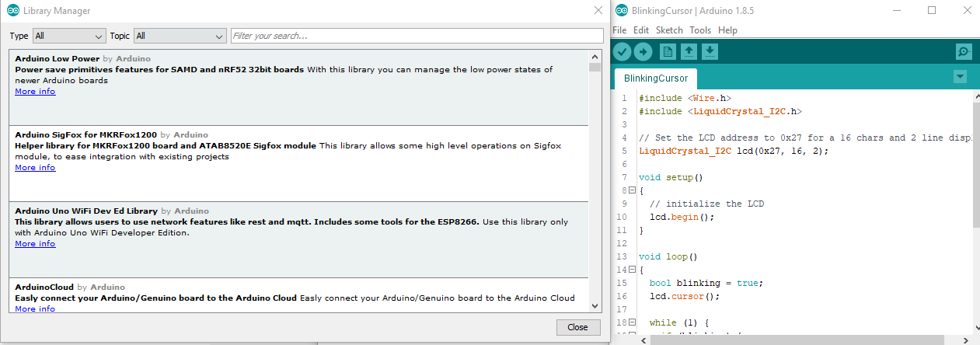The height and width of the screenshot is (345, 980).
Task: Select the BlinkingCursor sketch tab
Action: [x=656, y=78]
